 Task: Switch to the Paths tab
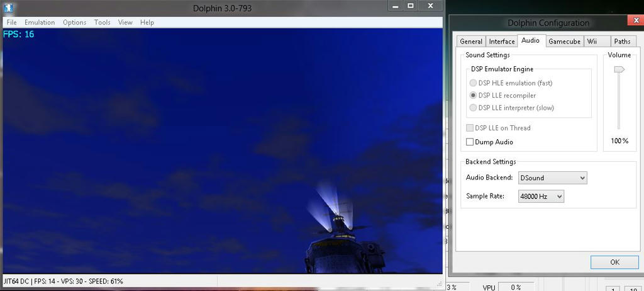tap(622, 41)
